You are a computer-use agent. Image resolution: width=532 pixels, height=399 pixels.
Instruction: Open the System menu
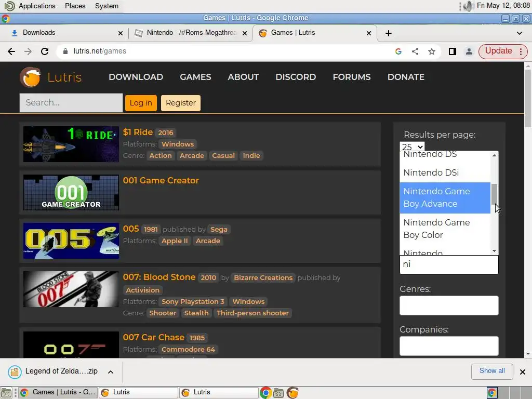[107, 6]
